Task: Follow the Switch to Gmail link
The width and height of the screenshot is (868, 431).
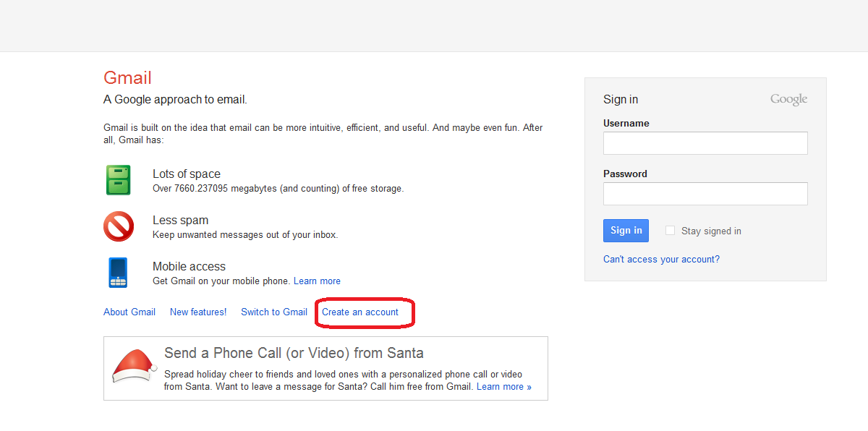Action: [274, 312]
